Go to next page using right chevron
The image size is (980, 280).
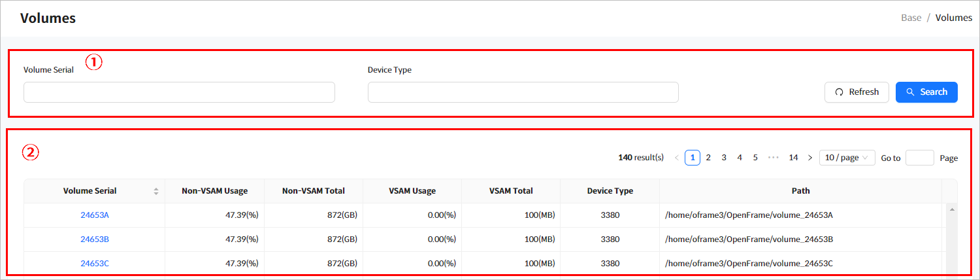click(810, 158)
